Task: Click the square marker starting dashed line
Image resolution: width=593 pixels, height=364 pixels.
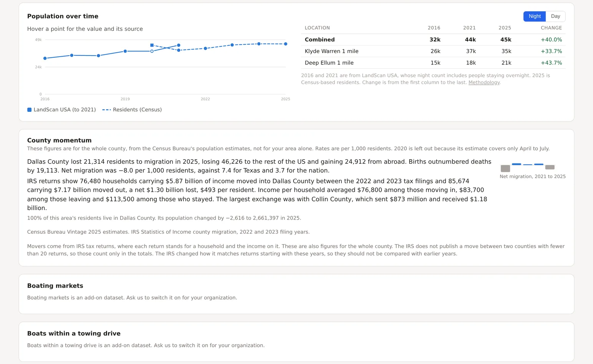Action: pos(152,45)
